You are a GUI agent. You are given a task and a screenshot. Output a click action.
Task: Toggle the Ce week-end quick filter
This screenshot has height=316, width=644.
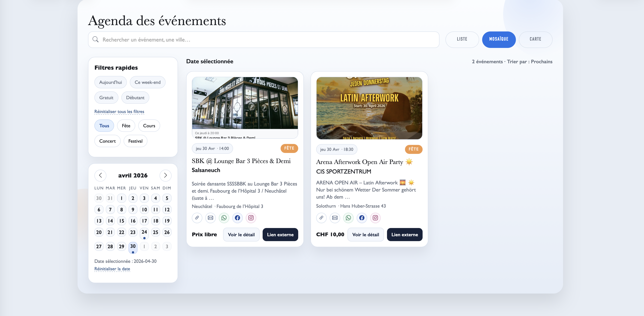[x=147, y=82]
